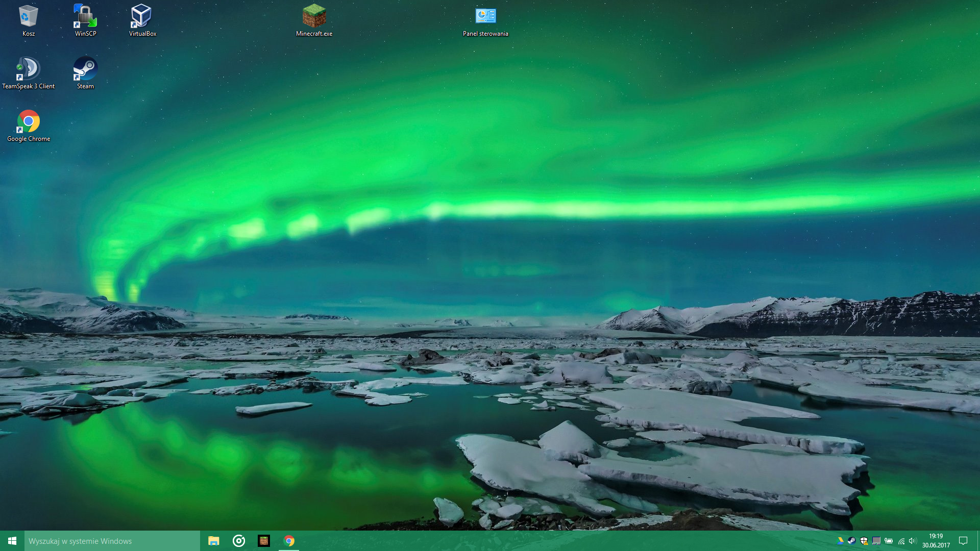Select the Minecraft.exe desktop icon
The height and width of the screenshot is (551, 980).
314,18
